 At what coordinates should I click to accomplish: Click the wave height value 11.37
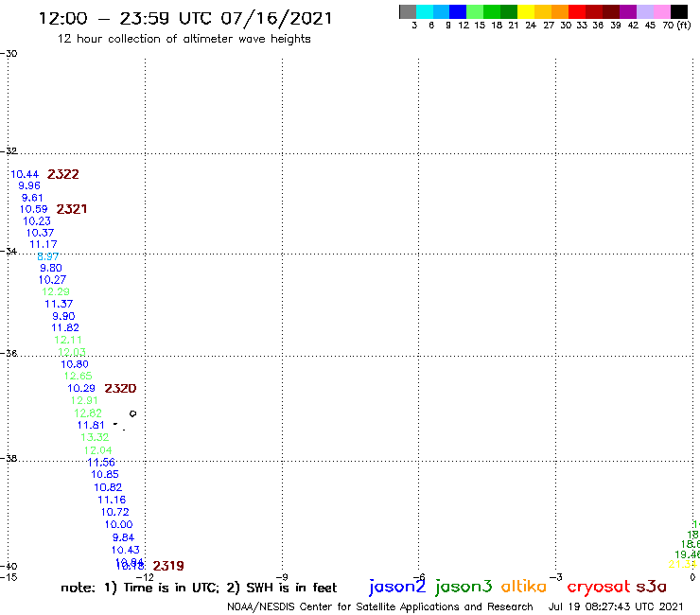tap(59, 304)
